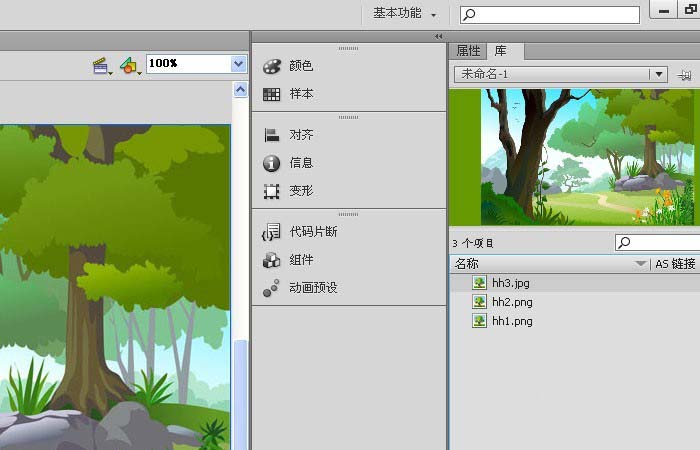This screenshot has height=450, width=700.
Task: Click the stage scroll-up arrow
Action: (x=240, y=90)
